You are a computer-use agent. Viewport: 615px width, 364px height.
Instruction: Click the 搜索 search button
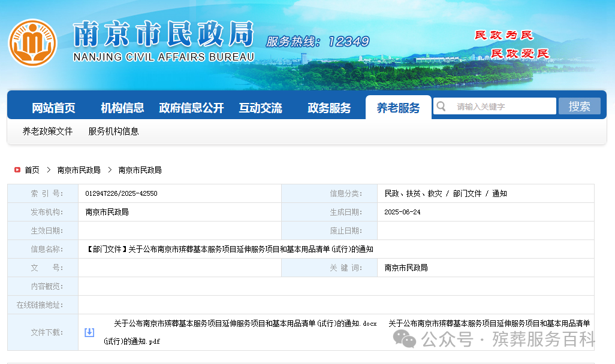pos(579,105)
